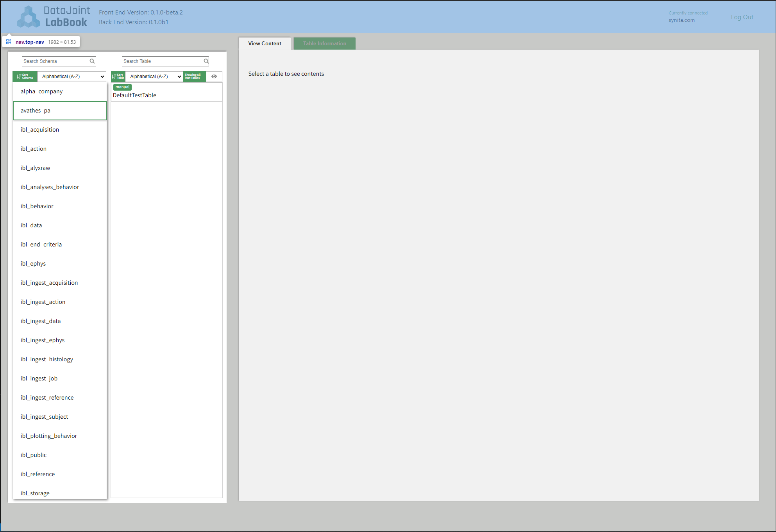Select the ibl_ingest_data schema
The height and width of the screenshot is (532, 776).
tap(60, 321)
